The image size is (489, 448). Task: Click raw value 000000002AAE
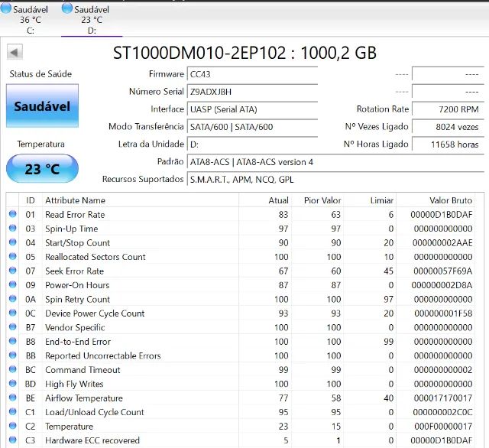tap(442, 242)
